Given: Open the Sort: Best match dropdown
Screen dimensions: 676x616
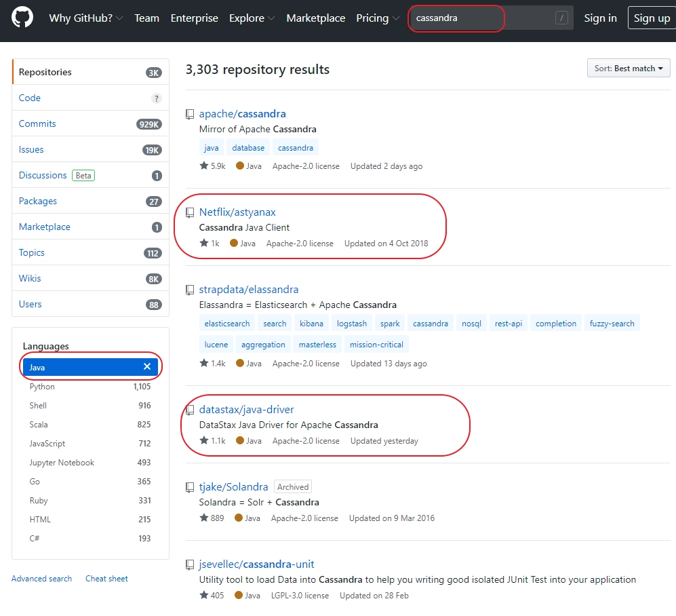Looking at the screenshot, I should pos(628,68).
